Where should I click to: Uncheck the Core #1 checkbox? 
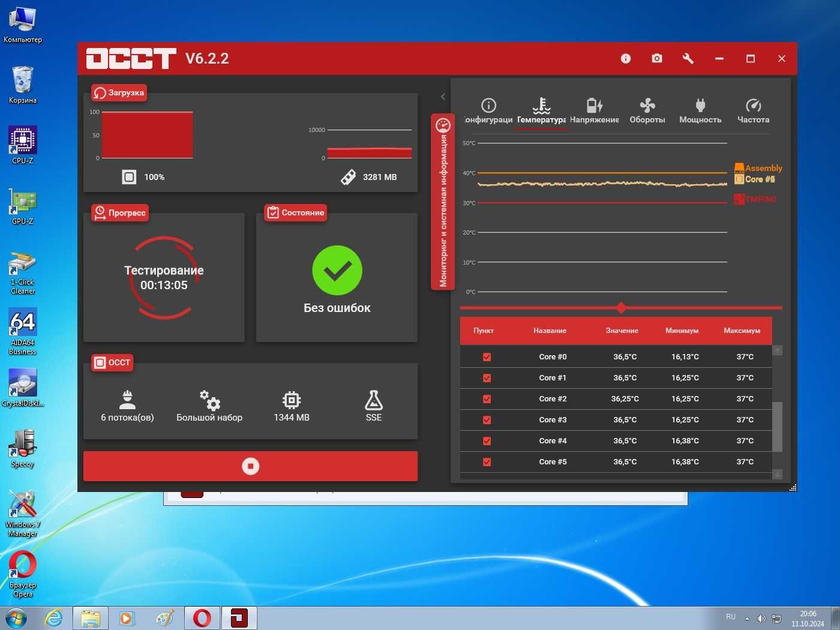pos(487,378)
